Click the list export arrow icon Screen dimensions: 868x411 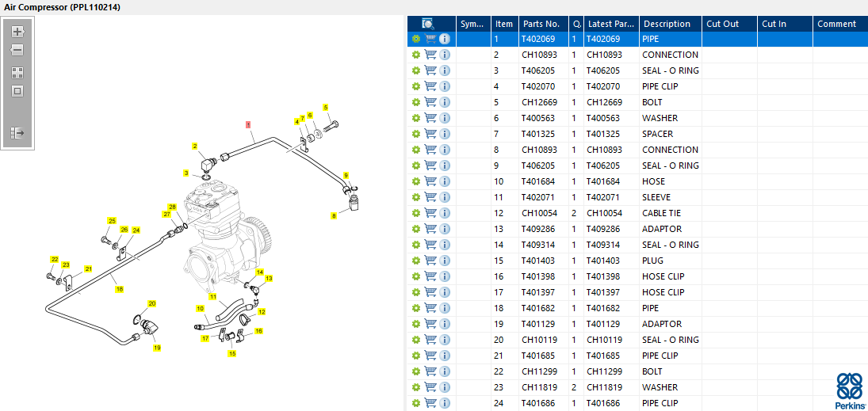click(17, 133)
